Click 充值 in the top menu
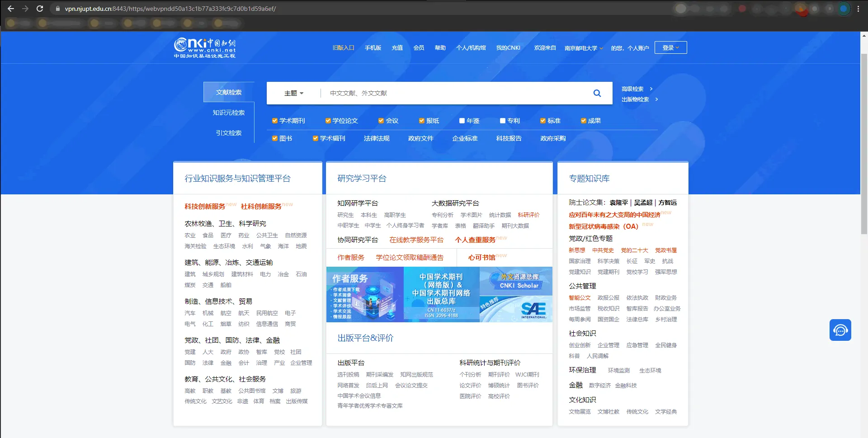 coord(397,47)
